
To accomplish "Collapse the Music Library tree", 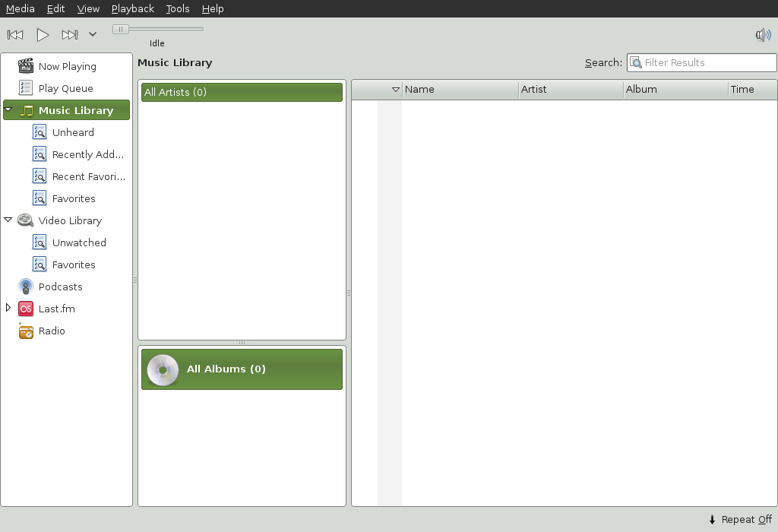I will (x=8, y=109).
